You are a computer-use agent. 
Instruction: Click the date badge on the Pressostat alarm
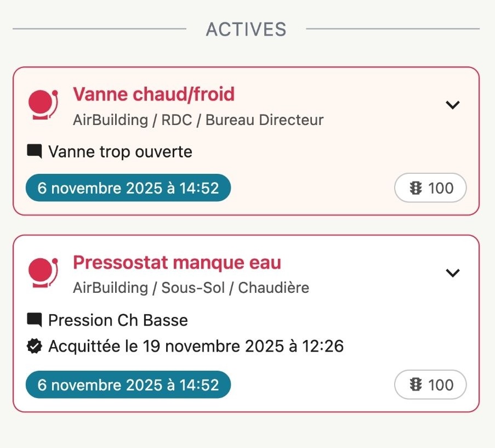click(x=128, y=384)
